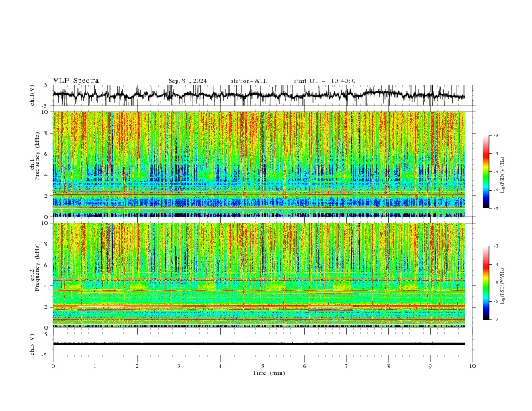Click the '-3' value on upper colorbar
Viewport: 532px width, 411px height.
click(x=496, y=135)
